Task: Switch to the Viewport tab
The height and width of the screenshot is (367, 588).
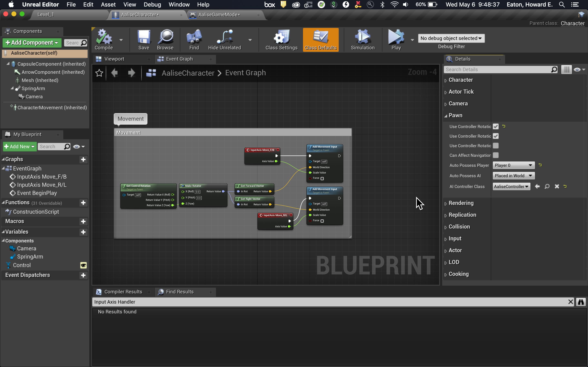Action: (x=114, y=59)
